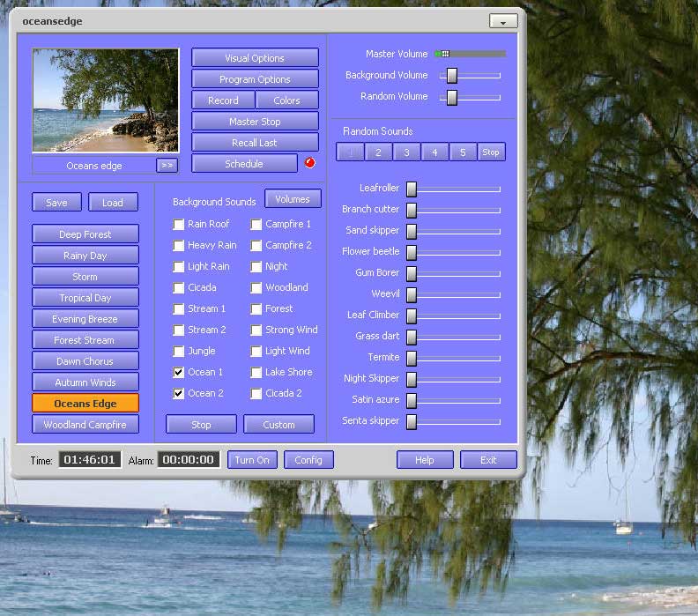Click the Custom button

coord(279,425)
